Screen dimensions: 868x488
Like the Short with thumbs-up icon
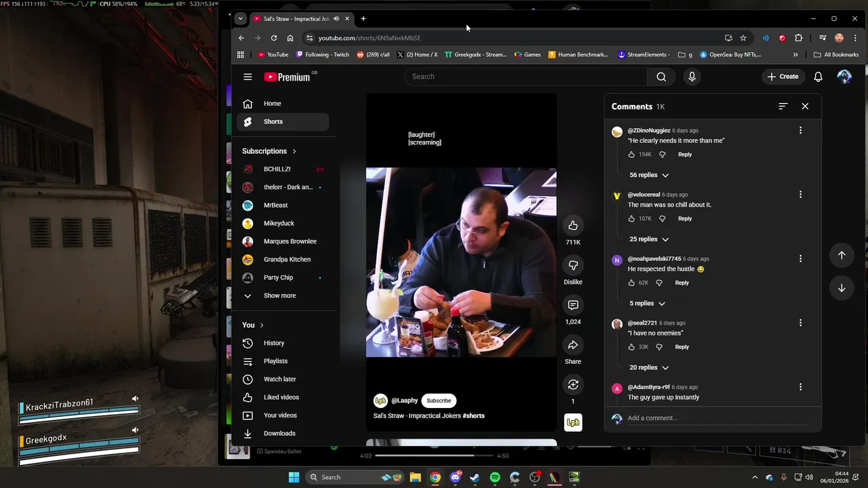(x=573, y=226)
